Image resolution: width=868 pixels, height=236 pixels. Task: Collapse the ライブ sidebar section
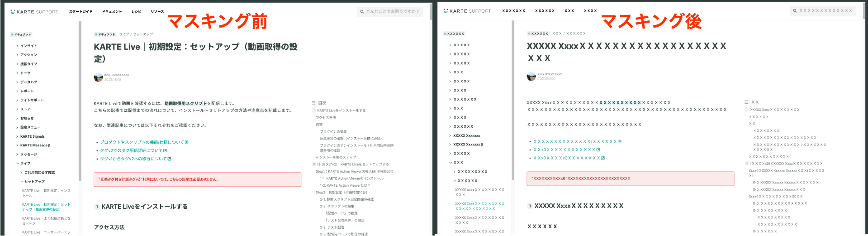[x=24, y=164]
